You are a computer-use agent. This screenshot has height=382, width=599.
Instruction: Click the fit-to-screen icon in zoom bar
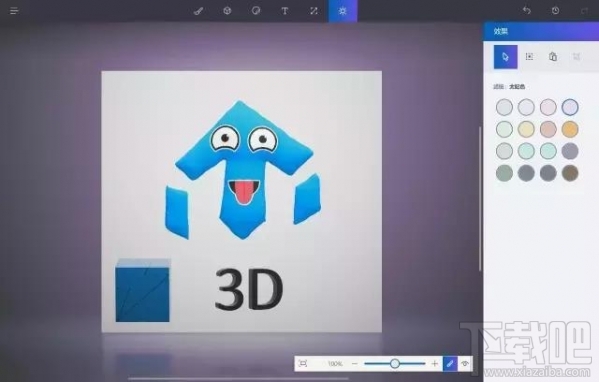pyautogui.click(x=303, y=363)
